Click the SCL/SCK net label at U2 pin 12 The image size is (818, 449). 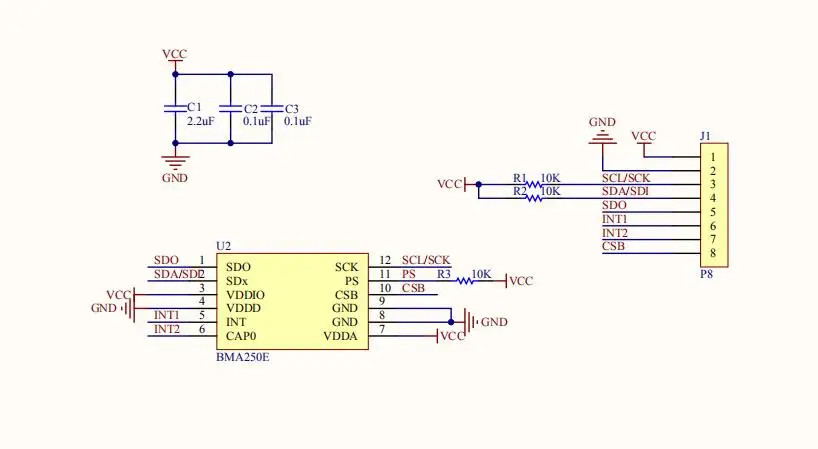426,260
